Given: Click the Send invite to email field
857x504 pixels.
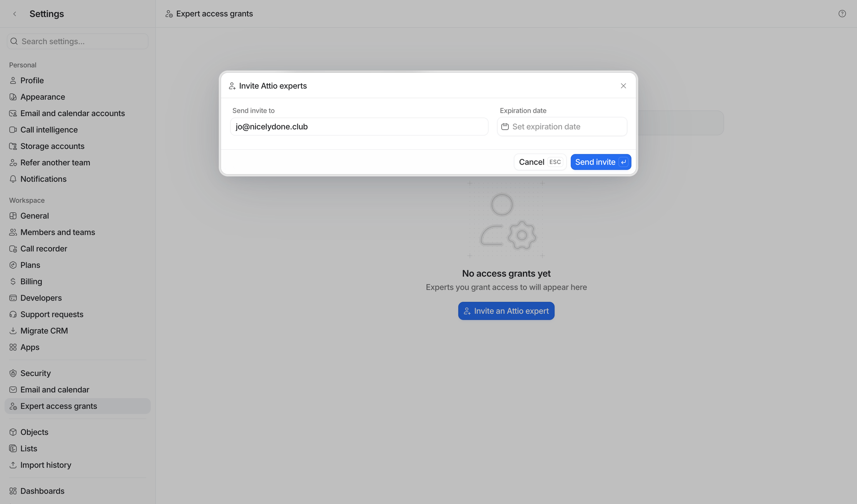Looking at the screenshot, I should (359, 127).
